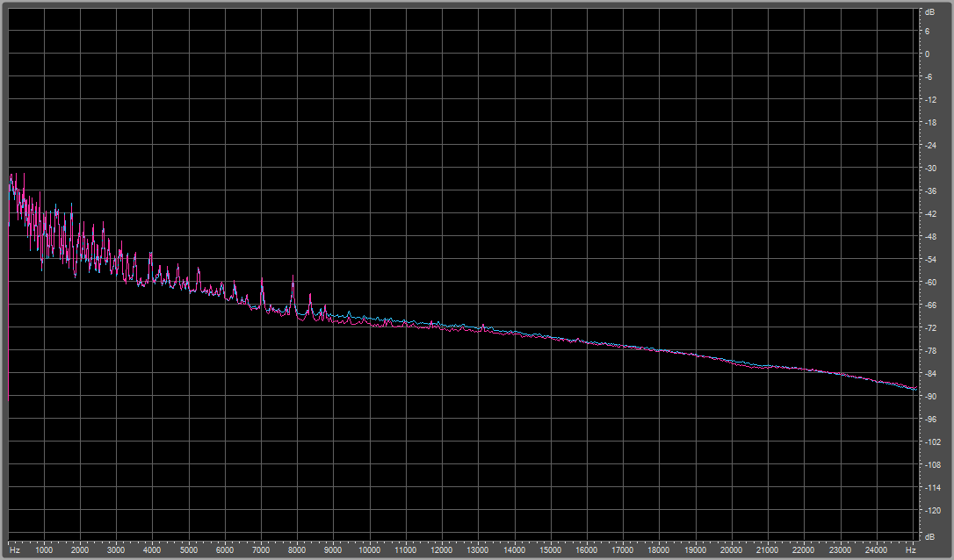Click the 1000 Hz label on frequency axis

44,549
